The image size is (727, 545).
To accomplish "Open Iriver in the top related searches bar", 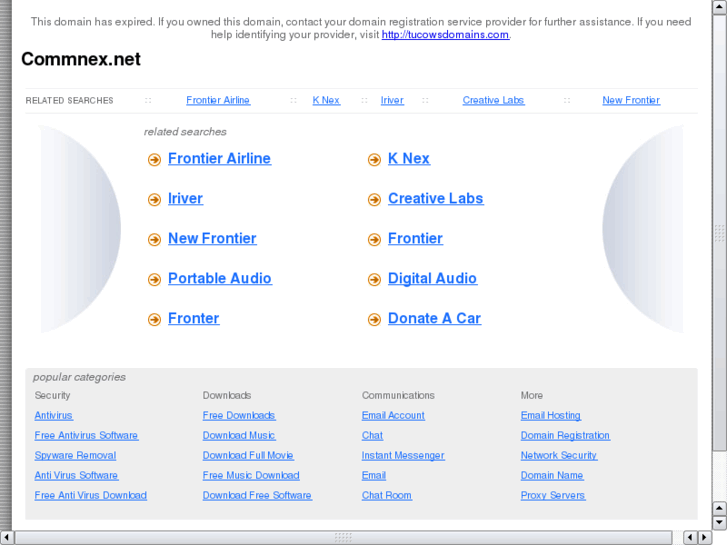I will pos(392,100).
